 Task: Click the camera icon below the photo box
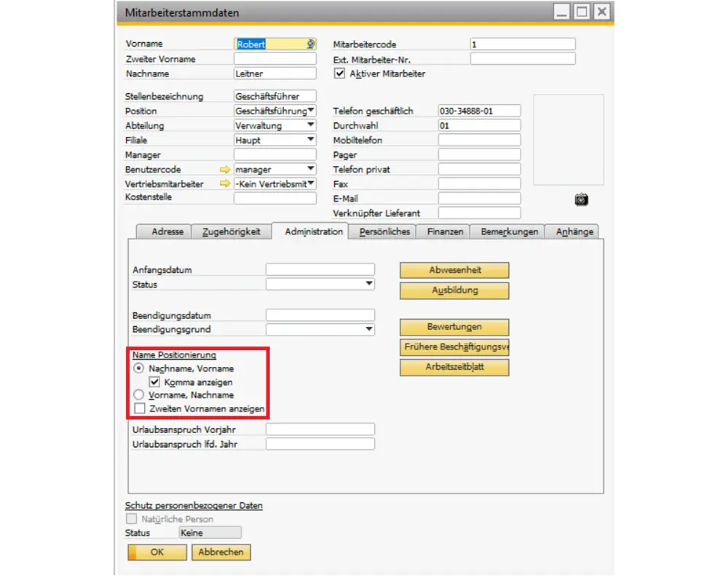click(581, 199)
